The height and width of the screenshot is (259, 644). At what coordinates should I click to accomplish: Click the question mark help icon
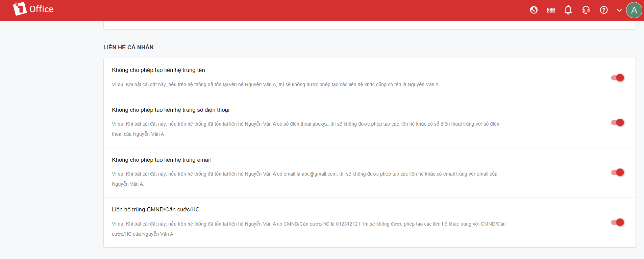(603, 10)
